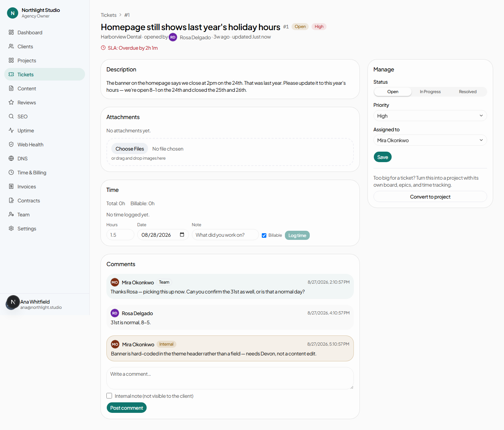
Task: Focus the time Note input field
Action: (225, 235)
